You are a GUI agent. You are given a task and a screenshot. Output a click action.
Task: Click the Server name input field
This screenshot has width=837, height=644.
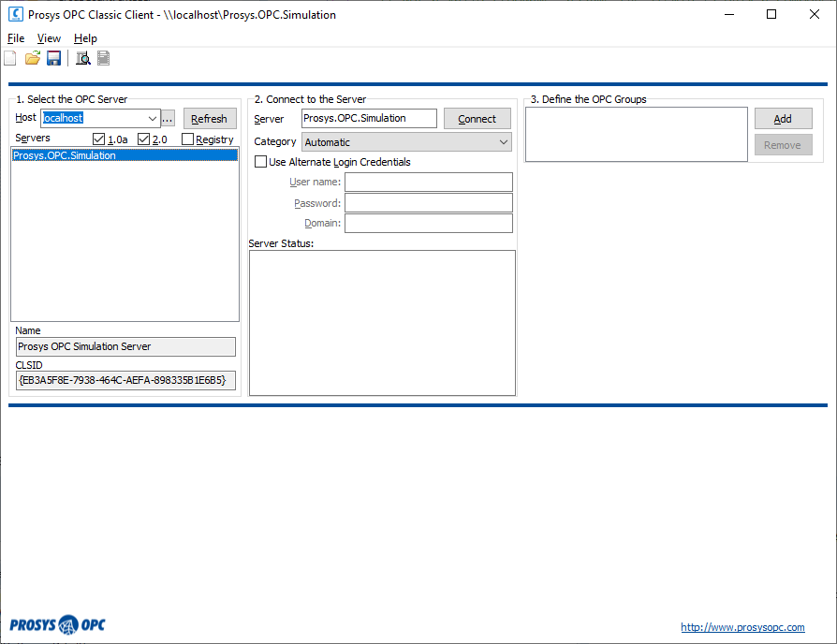click(x=369, y=119)
